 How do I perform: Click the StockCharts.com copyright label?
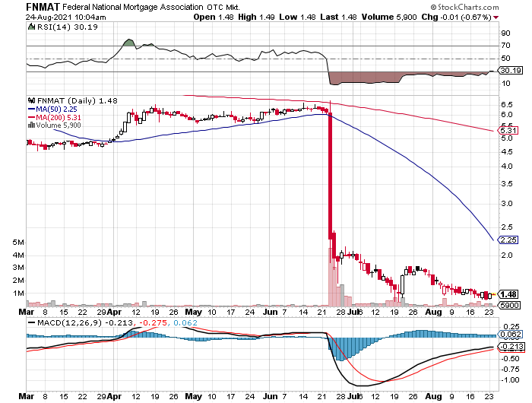point(465,7)
